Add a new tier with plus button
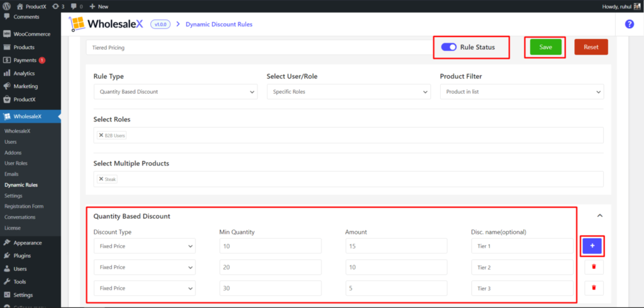 click(592, 246)
